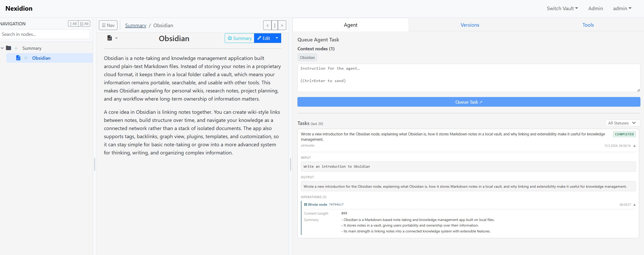Go to the previous node arrow
Screen dimensions: 644x255
(267, 25)
